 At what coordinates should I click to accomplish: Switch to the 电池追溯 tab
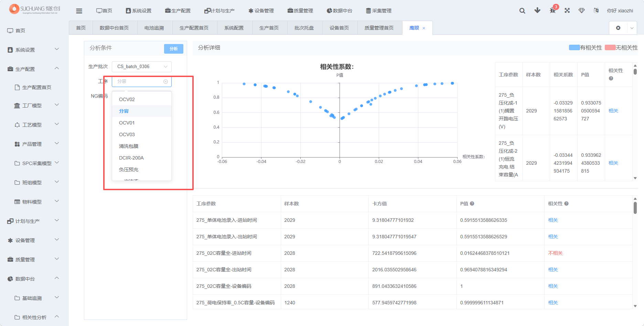[154, 28]
